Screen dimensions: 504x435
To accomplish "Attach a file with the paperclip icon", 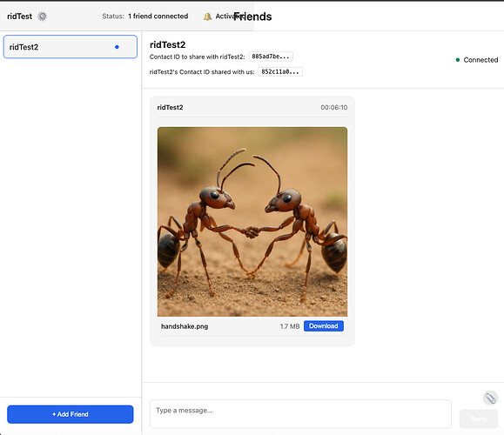I will coord(490,398).
